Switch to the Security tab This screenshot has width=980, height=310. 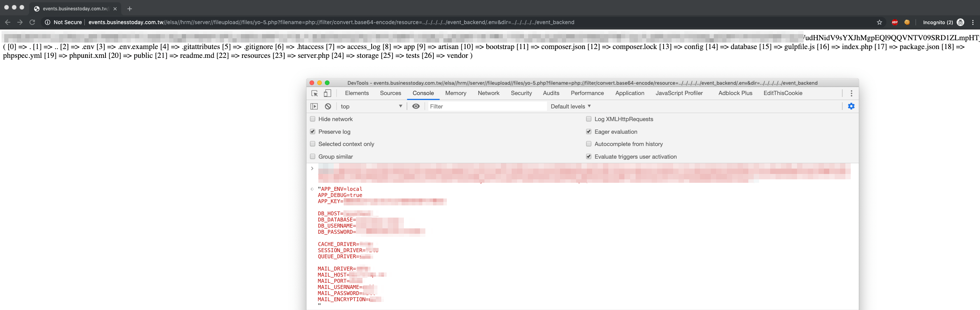pyautogui.click(x=521, y=93)
